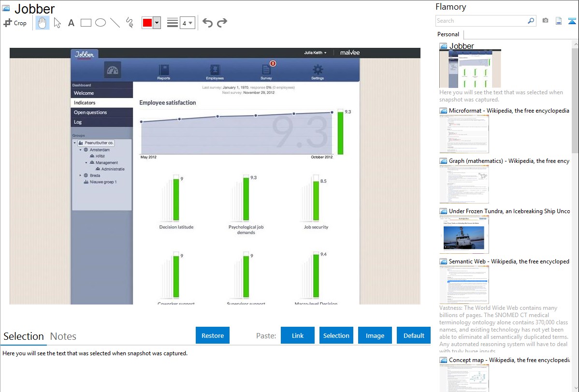The image size is (579, 392).
Task: Select Open questions in the Dashboard menu
Action: click(x=102, y=112)
